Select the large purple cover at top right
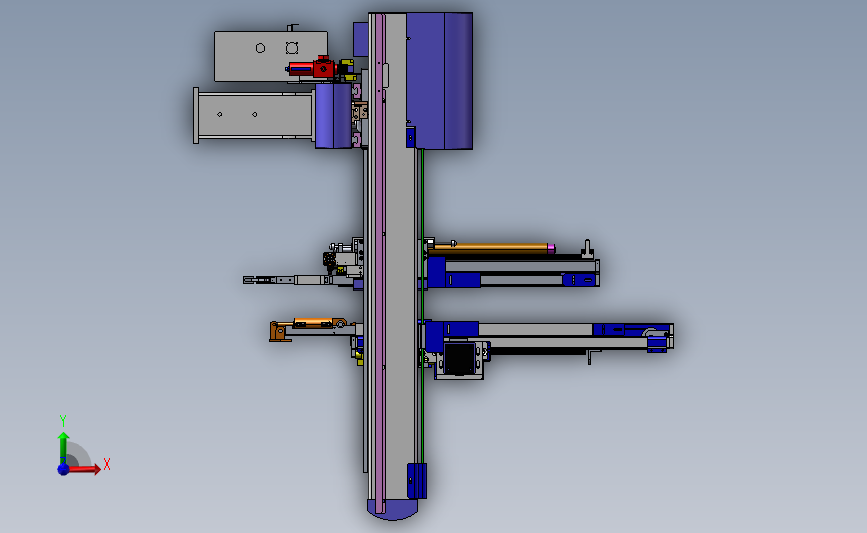The height and width of the screenshot is (533, 867). click(x=440, y=81)
